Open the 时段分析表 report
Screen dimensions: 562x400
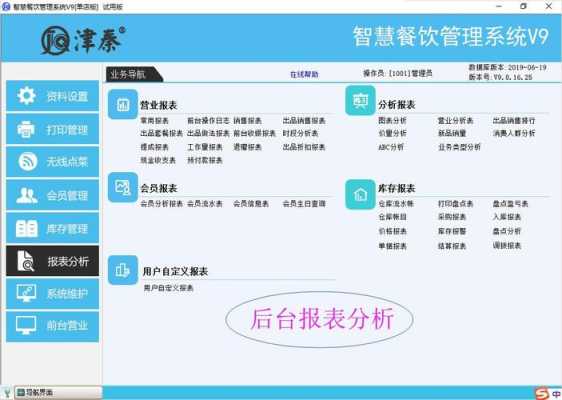click(x=300, y=133)
